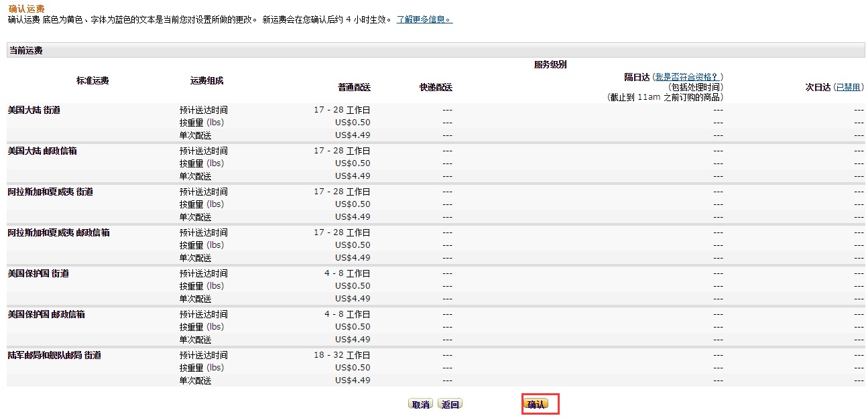Image resolution: width=868 pixels, height=420 pixels.
Task: Click the 普通配送 column header
Action: click(x=354, y=87)
